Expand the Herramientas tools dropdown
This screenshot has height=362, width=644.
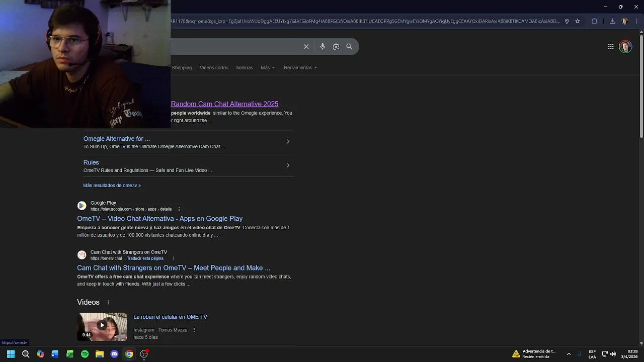tap(300, 68)
